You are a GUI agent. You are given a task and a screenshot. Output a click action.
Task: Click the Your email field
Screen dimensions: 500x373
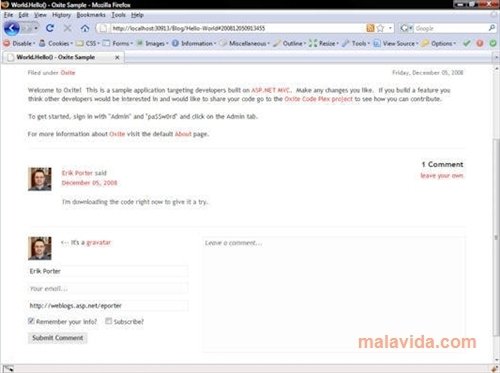(108, 288)
